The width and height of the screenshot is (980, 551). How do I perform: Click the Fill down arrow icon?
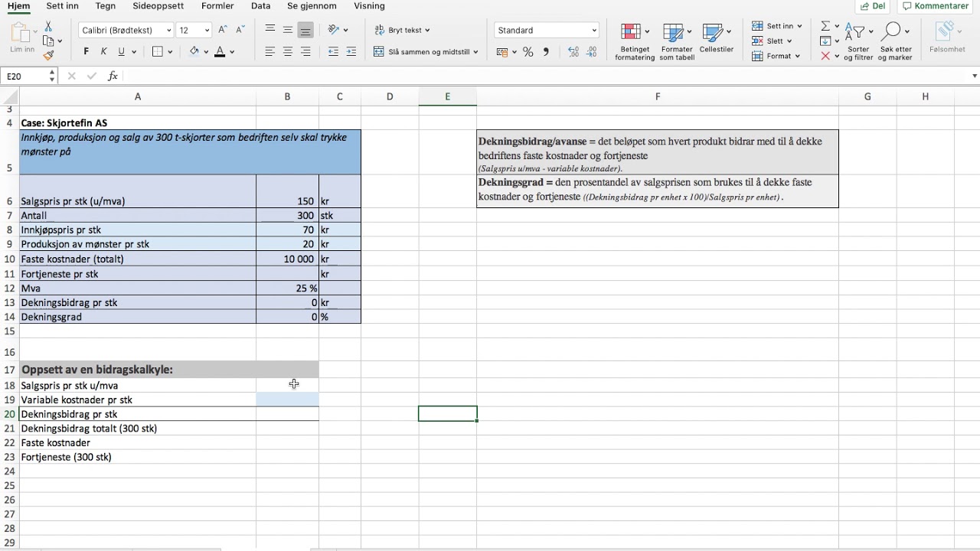click(x=825, y=41)
